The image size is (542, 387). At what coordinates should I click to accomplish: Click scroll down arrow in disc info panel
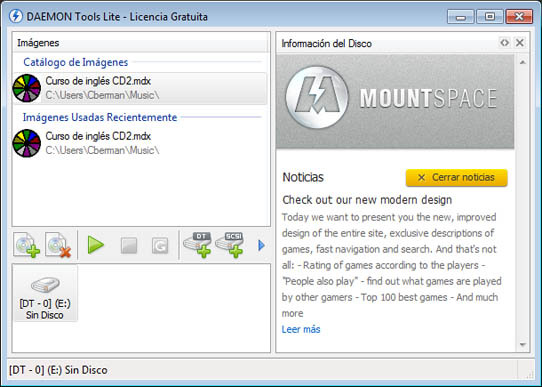tap(523, 344)
